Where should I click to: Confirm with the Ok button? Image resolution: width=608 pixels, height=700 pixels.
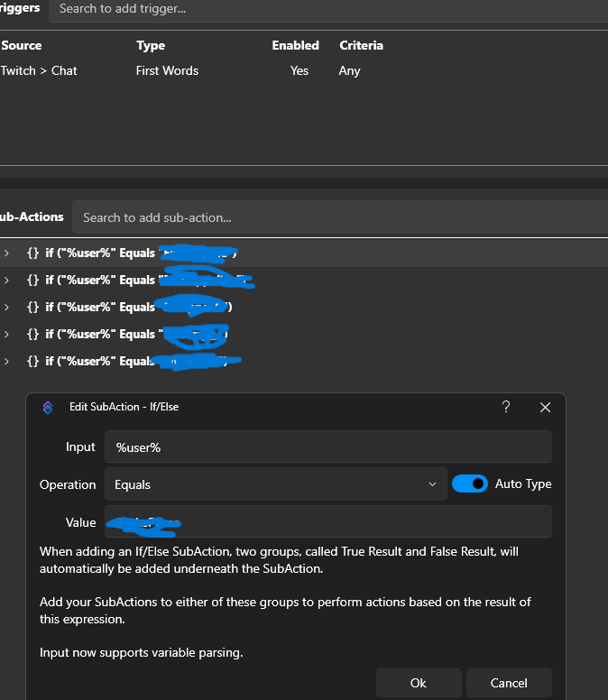click(419, 683)
